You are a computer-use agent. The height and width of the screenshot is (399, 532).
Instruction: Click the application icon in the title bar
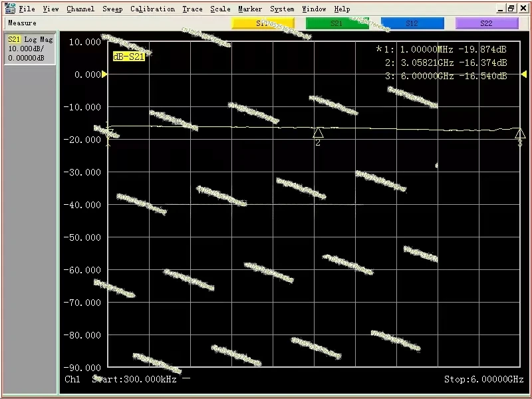[10, 9]
